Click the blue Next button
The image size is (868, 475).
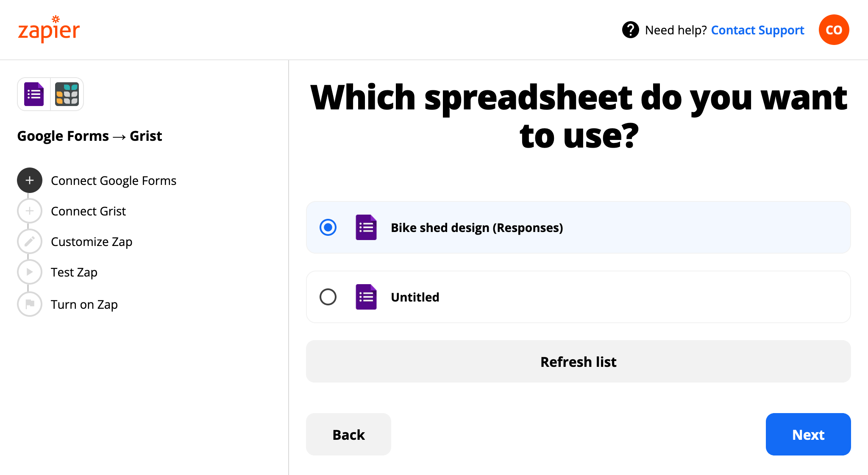[808, 434]
